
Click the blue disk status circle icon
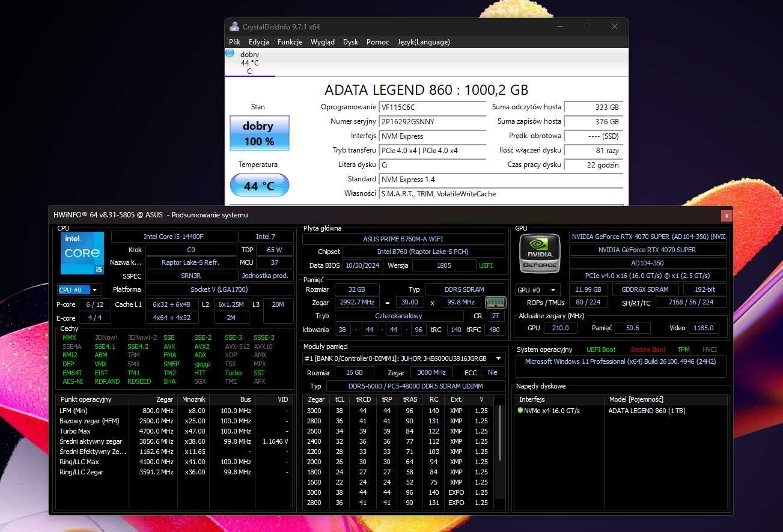(x=230, y=53)
